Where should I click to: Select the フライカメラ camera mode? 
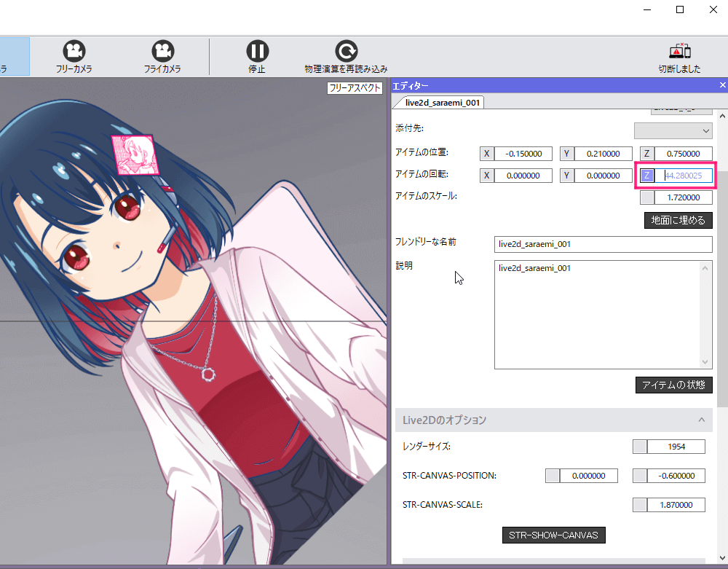pos(162,57)
